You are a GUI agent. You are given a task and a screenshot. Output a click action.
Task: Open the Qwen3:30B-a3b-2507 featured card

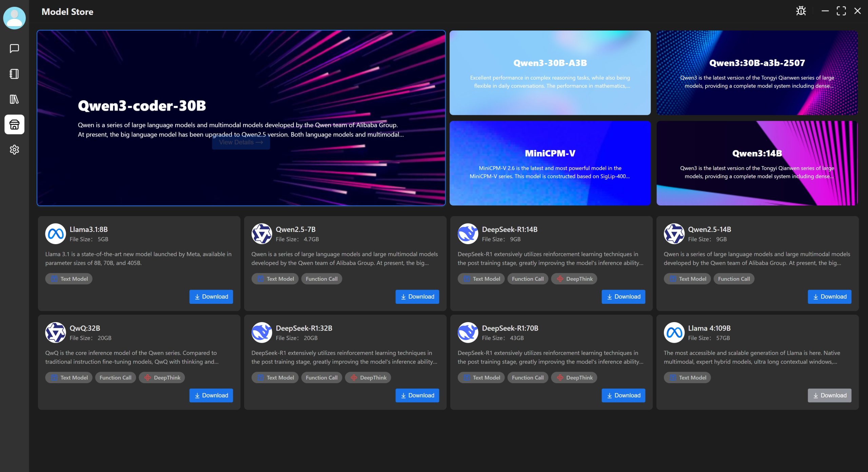coord(757,73)
